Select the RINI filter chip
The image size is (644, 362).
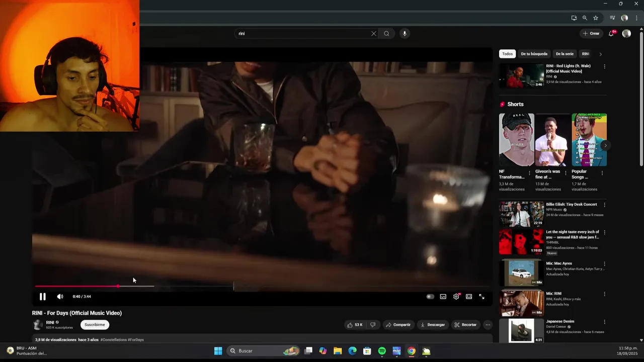(x=585, y=54)
